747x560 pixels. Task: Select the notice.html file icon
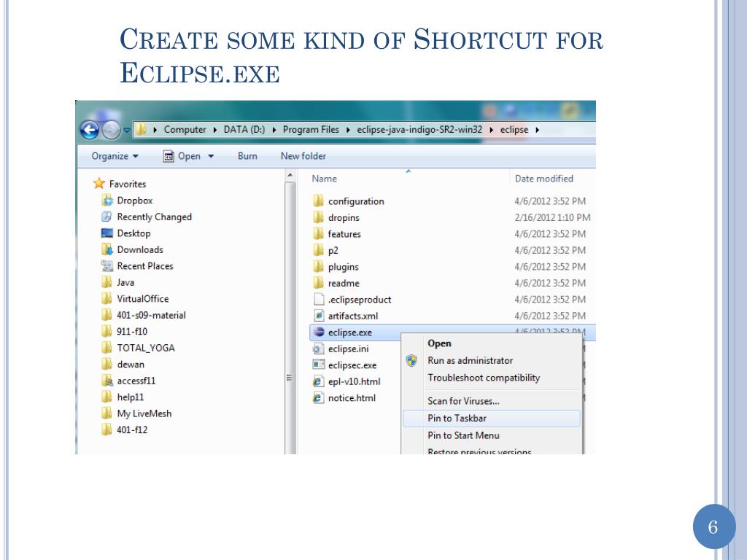tap(318, 397)
